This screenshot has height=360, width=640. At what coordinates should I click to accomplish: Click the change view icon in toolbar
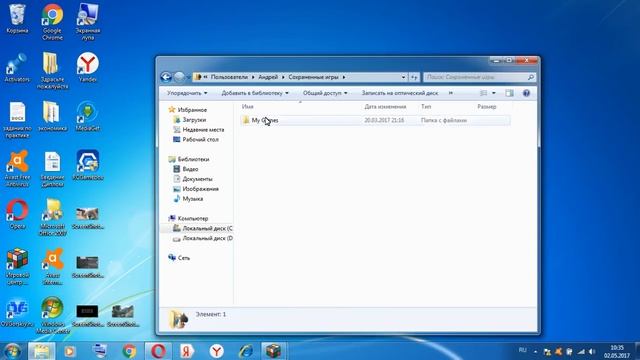pyautogui.click(x=484, y=93)
